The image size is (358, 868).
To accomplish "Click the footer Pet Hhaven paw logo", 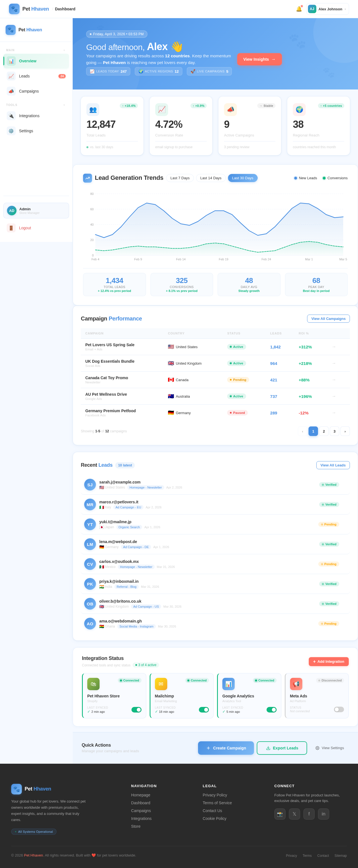I will click(17, 789).
